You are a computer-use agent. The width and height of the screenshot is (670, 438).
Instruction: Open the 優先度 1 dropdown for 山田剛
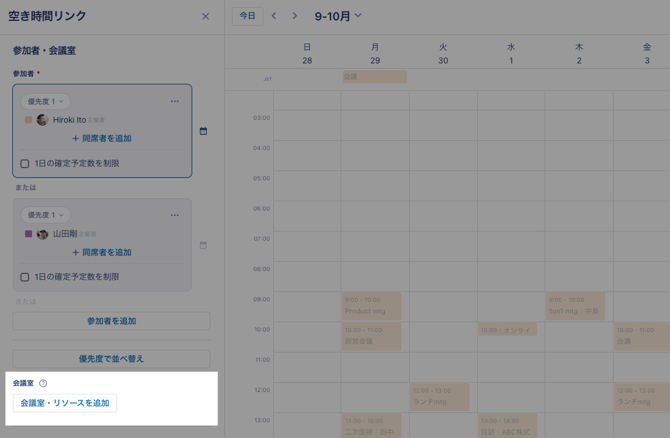click(x=45, y=215)
